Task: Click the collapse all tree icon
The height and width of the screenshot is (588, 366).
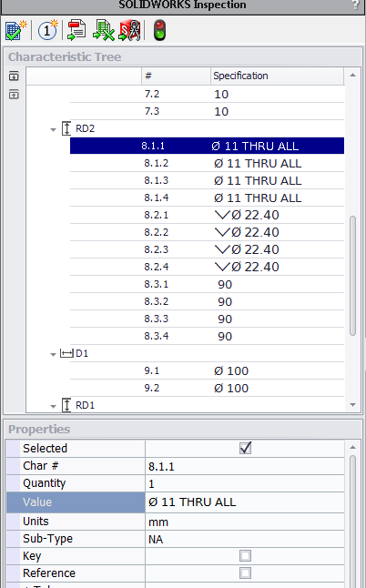Action: point(14,94)
